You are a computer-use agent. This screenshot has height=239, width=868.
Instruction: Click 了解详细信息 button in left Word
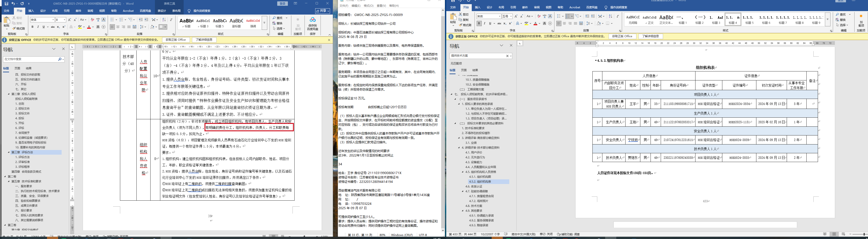click(x=204, y=40)
